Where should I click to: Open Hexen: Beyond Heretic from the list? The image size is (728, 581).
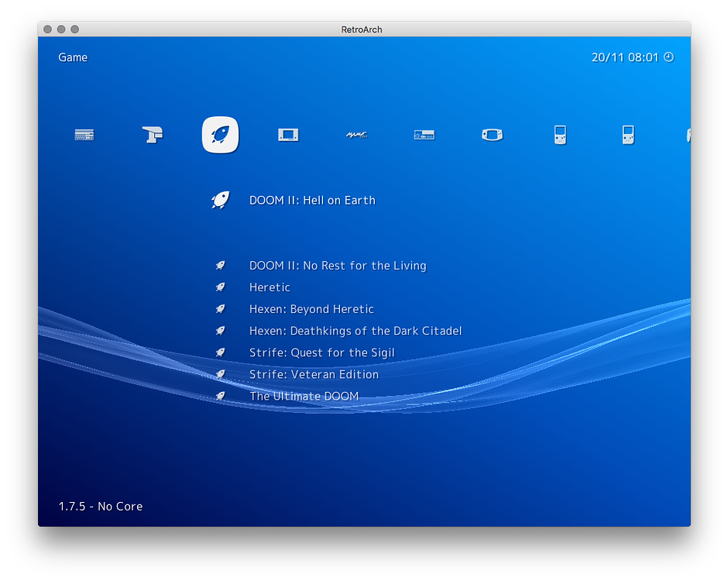coord(311,309)
